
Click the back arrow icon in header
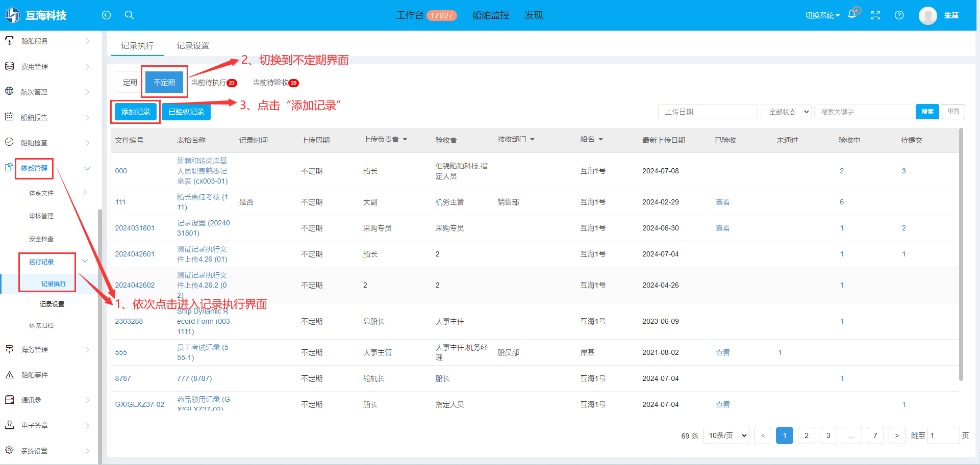click(x=106, y=15)
